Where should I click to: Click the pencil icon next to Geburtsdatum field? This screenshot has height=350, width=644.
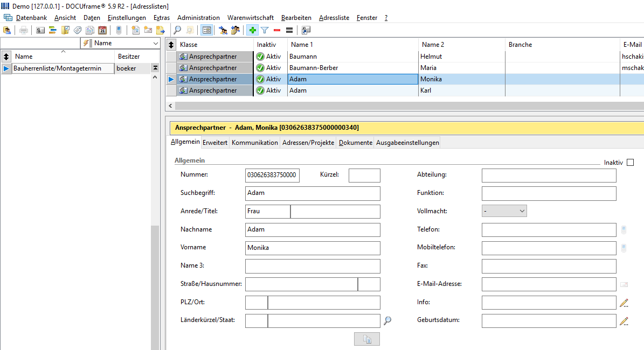pos(624,321)
